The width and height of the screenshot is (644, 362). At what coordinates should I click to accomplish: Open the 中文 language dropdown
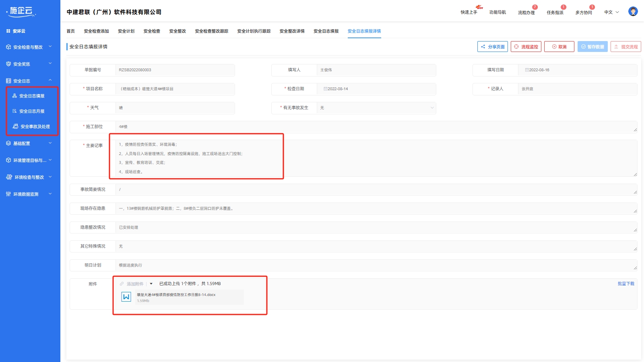coord(611,12)
